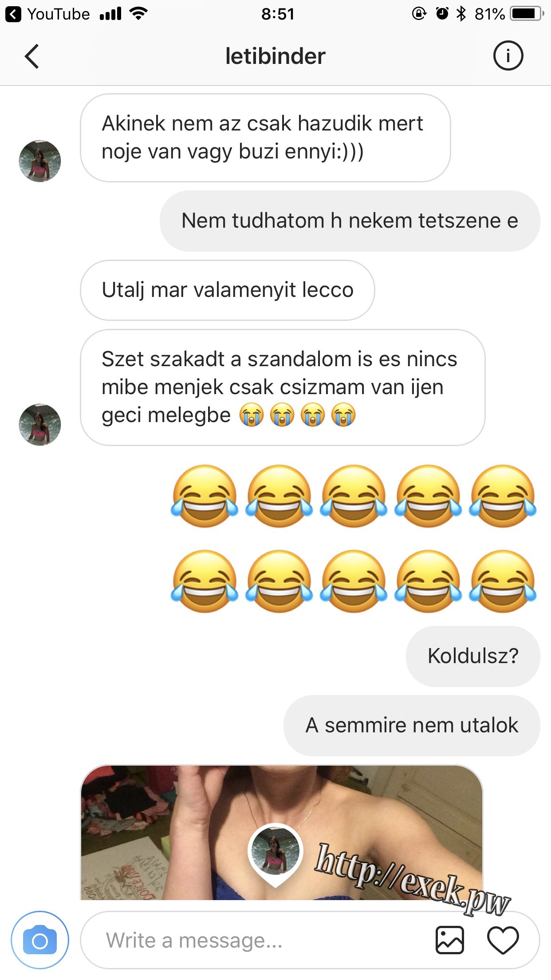Tap the profile avatar beside the 'Szet szakadt' message
The width and height of the screenshot is (551, 980).
click(40, 425)
